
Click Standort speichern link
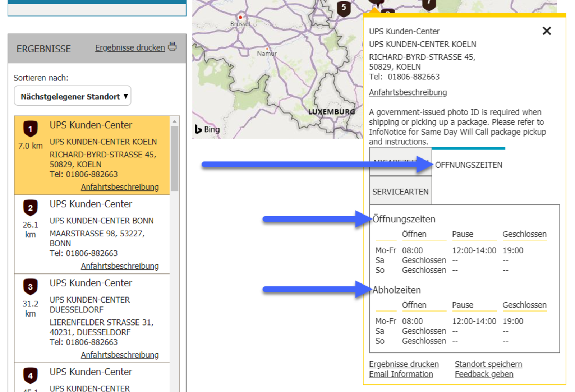(x=488, y=364)
